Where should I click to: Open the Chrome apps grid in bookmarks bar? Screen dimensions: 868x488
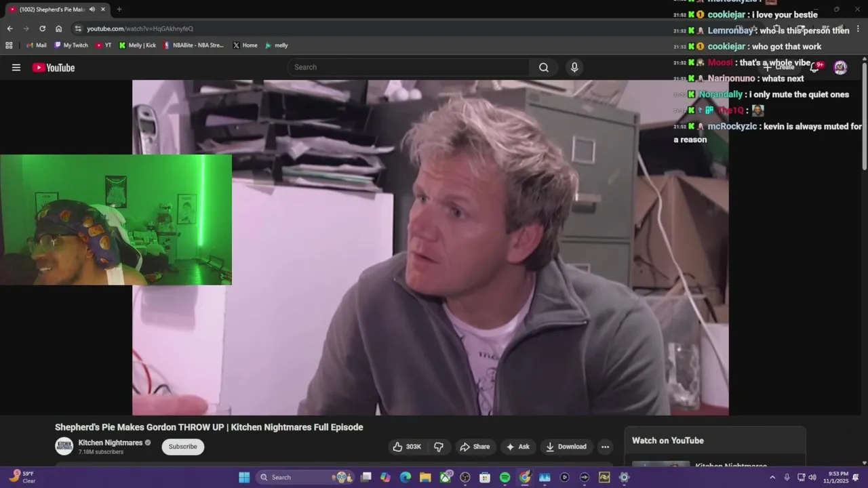9,45
